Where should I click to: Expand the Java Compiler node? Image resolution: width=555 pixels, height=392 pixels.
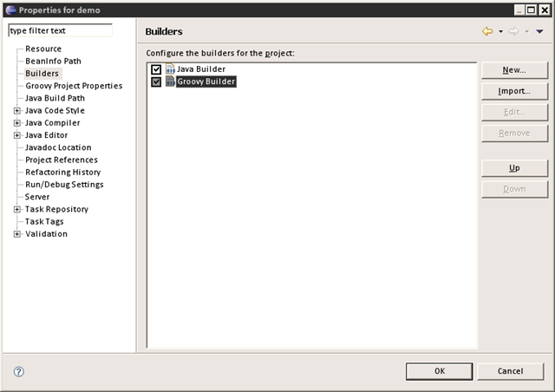click(16, 123)
